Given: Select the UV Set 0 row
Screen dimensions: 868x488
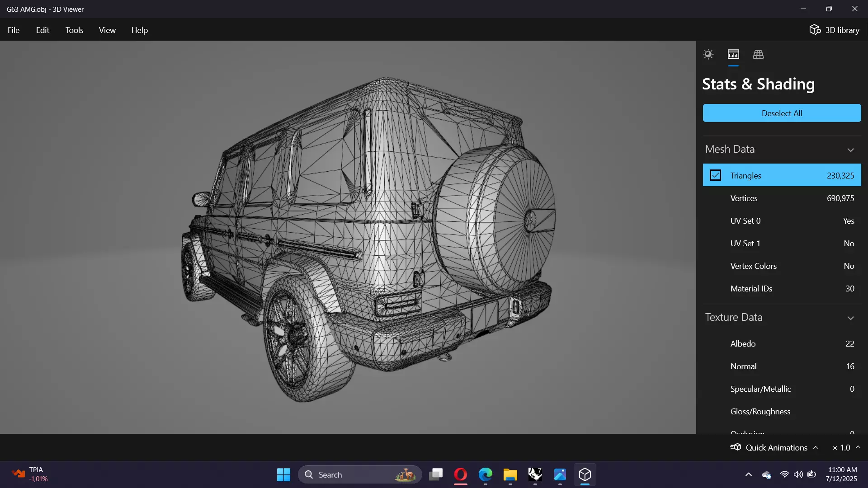Looking at the screenshot, I should pos(782,221).
